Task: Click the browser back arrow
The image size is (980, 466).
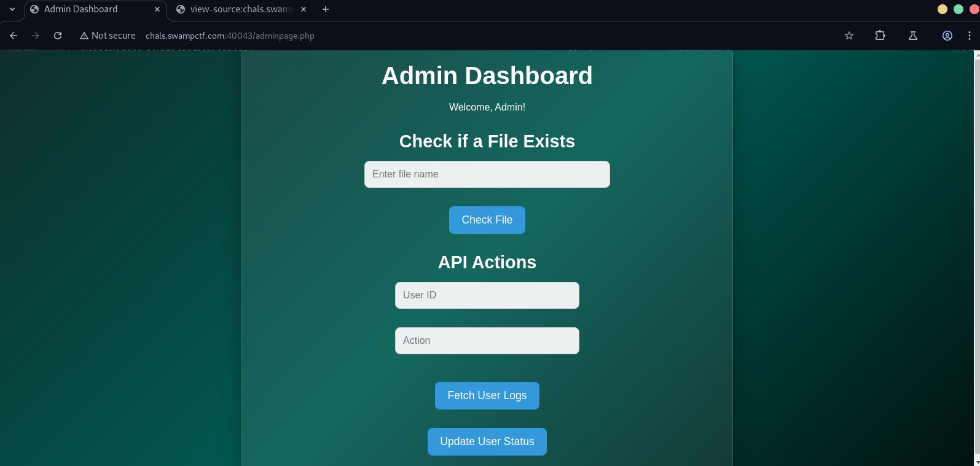Action: point(14,36)
